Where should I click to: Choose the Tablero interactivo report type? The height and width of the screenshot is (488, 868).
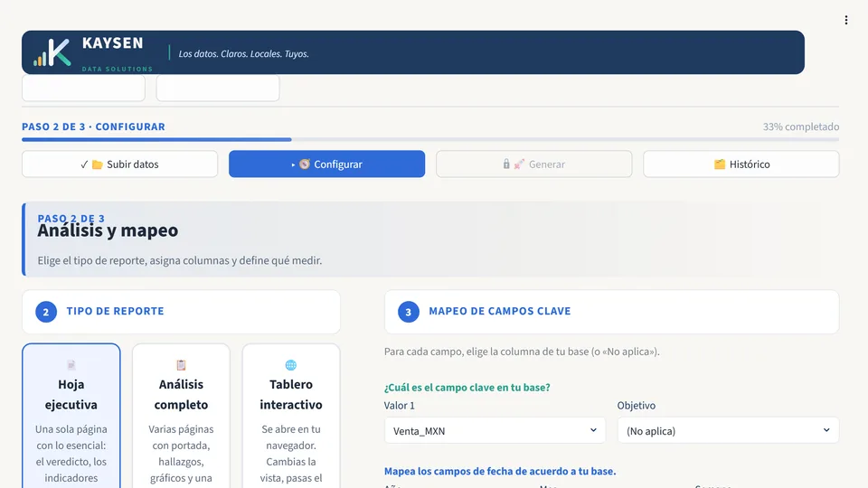point(290,416)
